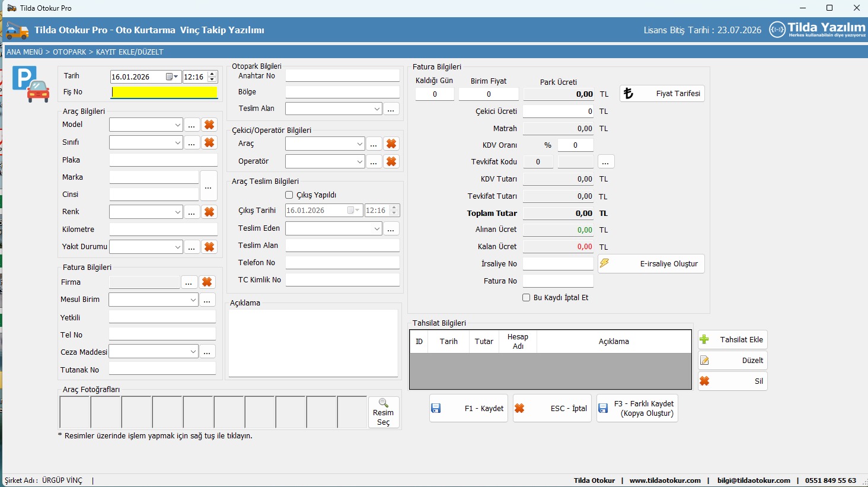Check the Bu Kaydı İptal Et box

point(526,298)
